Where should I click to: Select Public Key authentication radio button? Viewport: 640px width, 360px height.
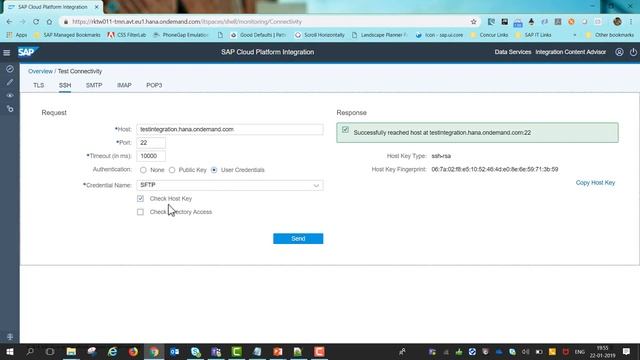tap(172, 170)
